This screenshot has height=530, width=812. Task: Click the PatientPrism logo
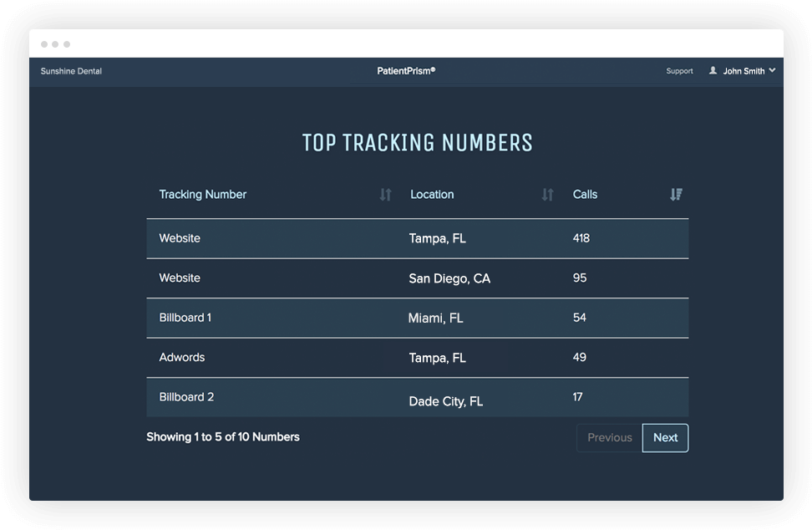pyautogui.click(x=406, y=71)
